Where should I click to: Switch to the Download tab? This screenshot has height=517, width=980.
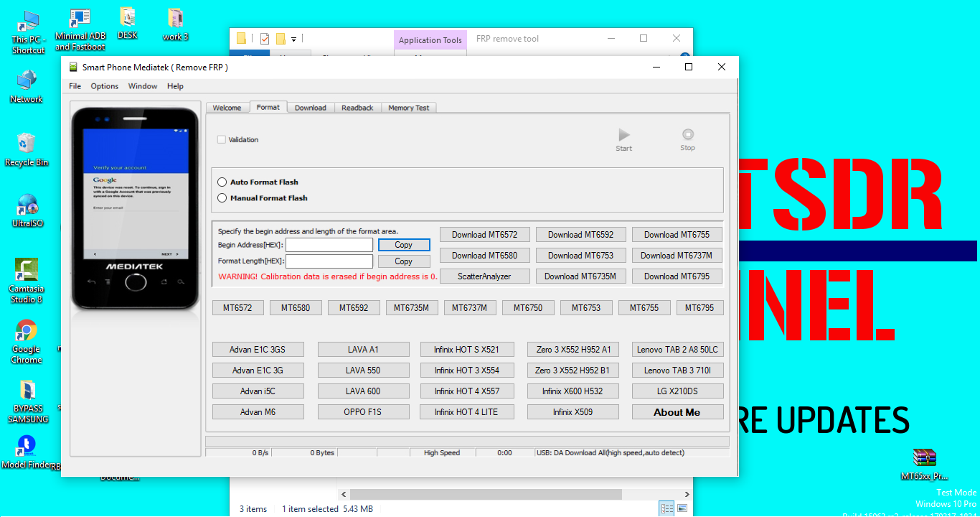(x=310, y=107)
